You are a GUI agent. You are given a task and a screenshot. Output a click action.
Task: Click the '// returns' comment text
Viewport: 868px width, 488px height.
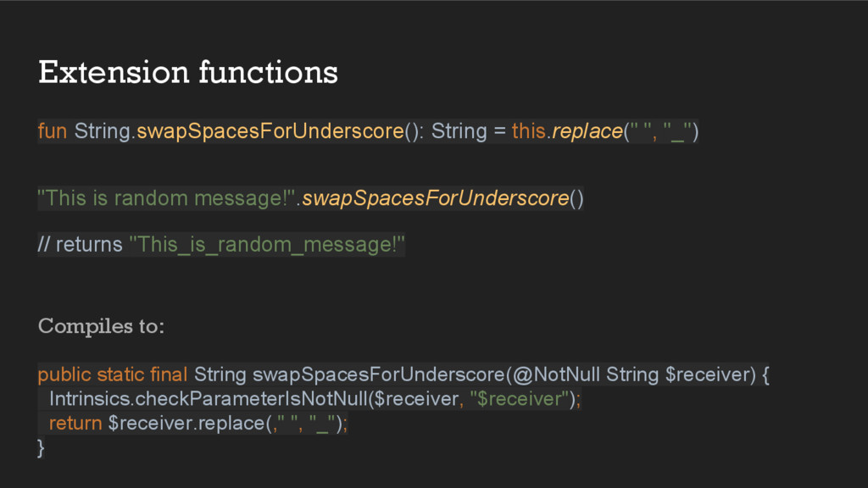point(80,244)
